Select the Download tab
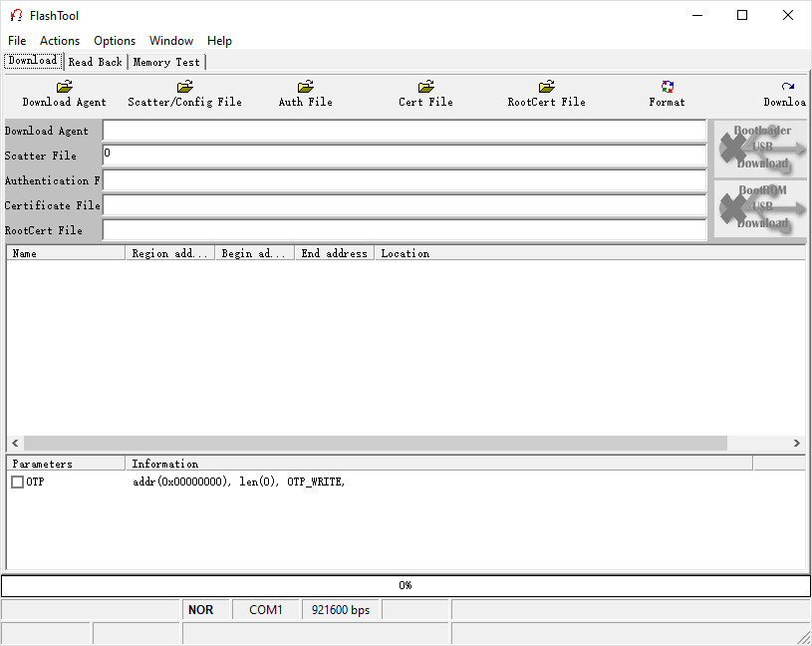The image size is (812, 646). pos(33,61)
